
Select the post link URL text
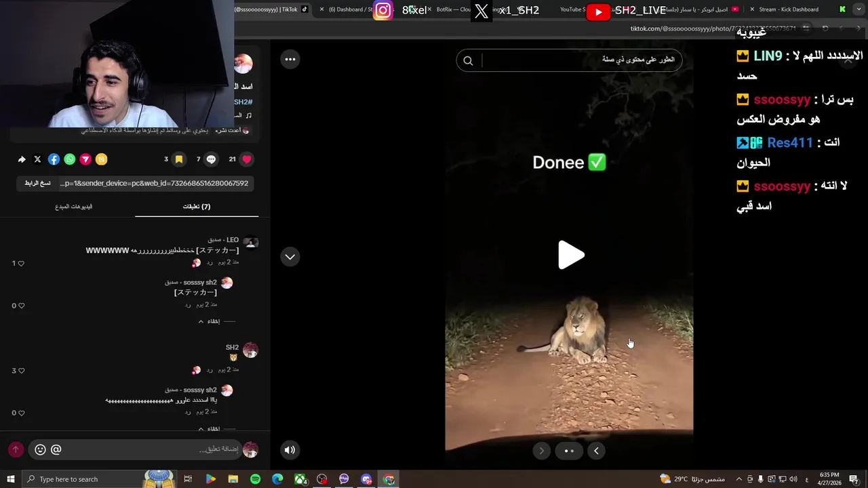coord(154,183)
